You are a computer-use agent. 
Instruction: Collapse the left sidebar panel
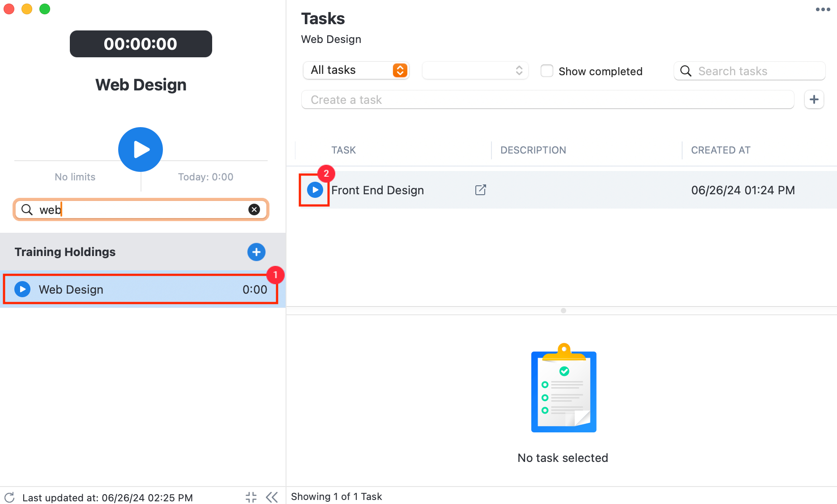272,497
